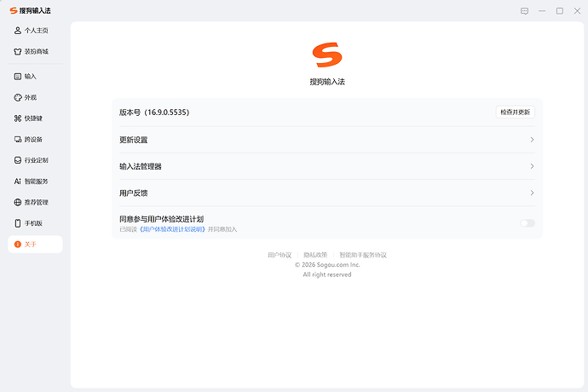The width and height of the screenshot is (588, 392).
Task: Click the small Sogou logo in title bar
Action: coord(14,10)
